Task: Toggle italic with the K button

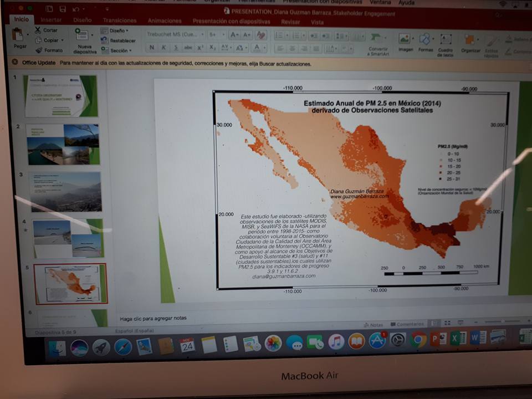Action: pyautogui.click(x=163, y=48)
